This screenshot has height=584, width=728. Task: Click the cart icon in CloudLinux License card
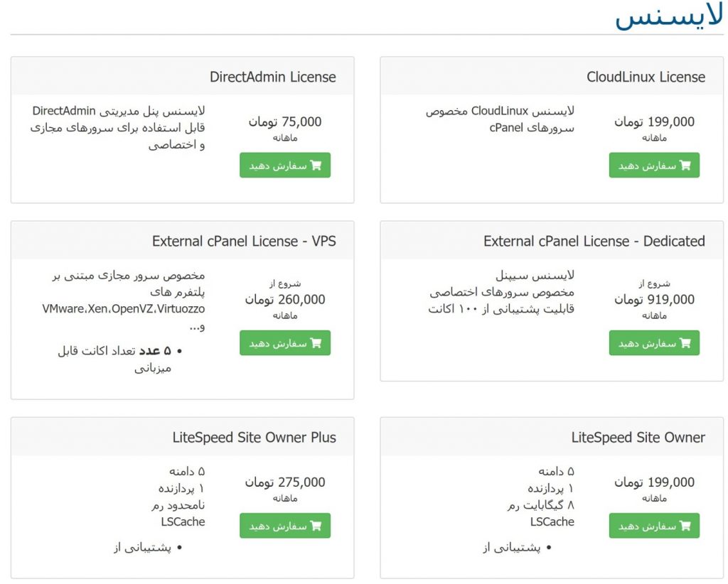[685, 166]
